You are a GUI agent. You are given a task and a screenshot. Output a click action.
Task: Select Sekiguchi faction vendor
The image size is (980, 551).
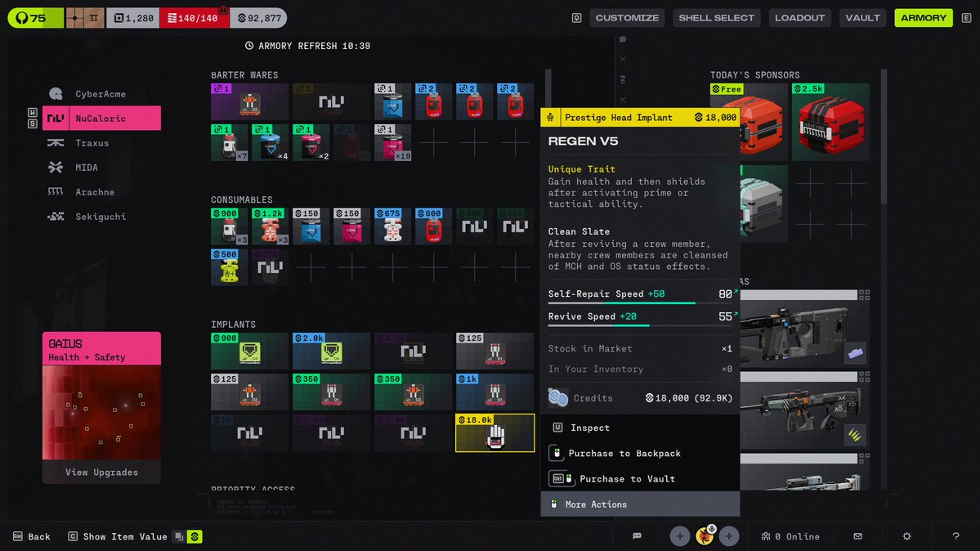click(101, 217)
